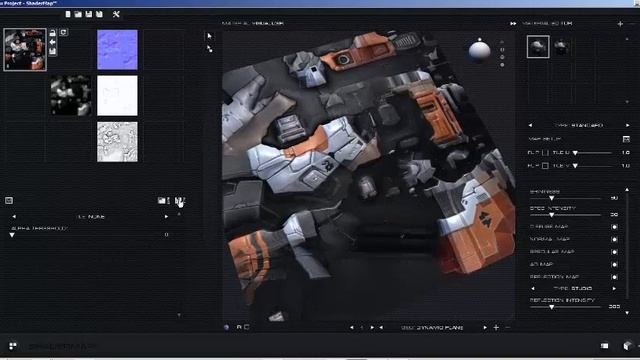This screenshot has height=360, width=640.
Task: Click first left arrow below the viewport
Action: pos(351,327)
